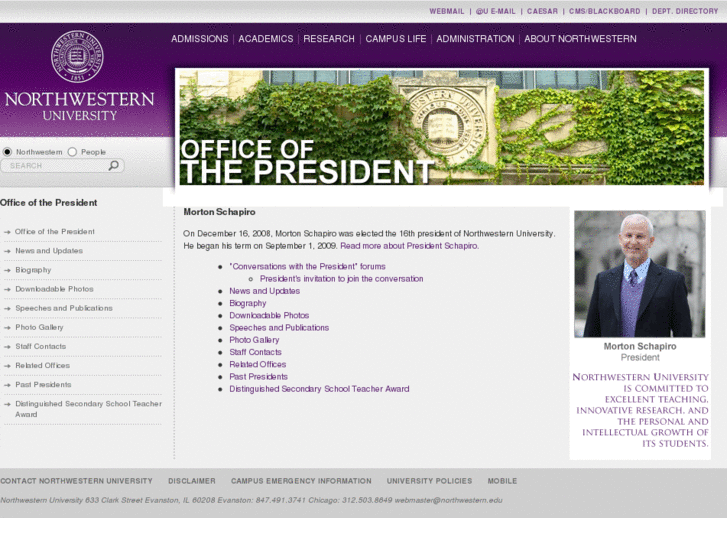Click the search input field
Image resolution: width=727 pixels, height=545 pixels.
click(55, 166)
